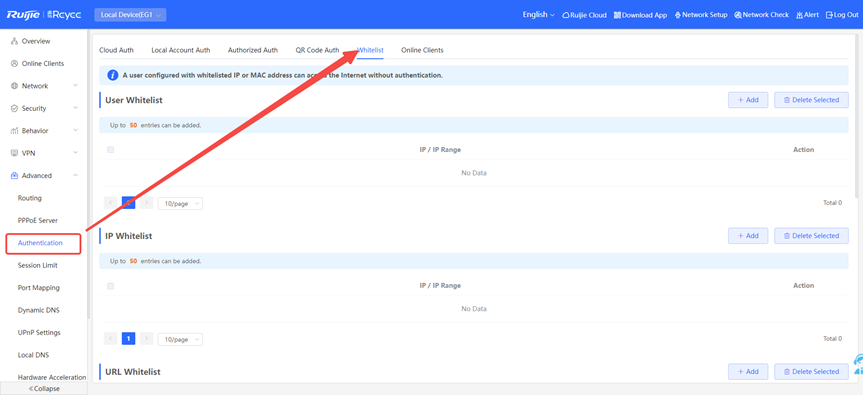
Task: Open the IP Whitelist 10/page dropdown
Action: click(x=180, y=339)
